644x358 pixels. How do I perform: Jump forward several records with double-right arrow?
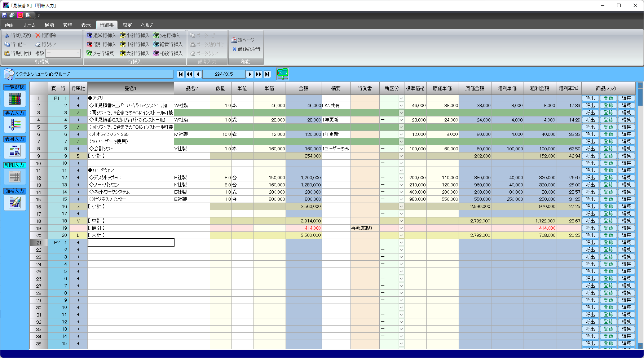tap(259, 74)
